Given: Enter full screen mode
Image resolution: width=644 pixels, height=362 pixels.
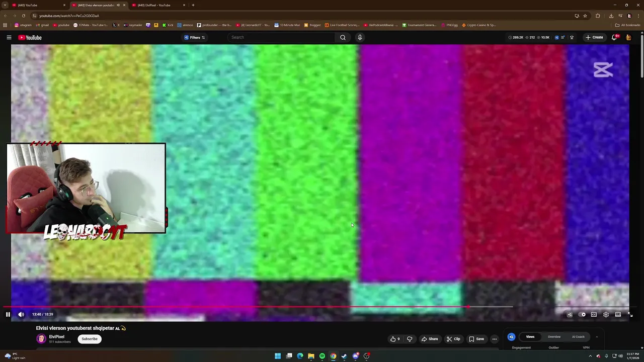Looking at the screenshot, I should tap(630, 315).
